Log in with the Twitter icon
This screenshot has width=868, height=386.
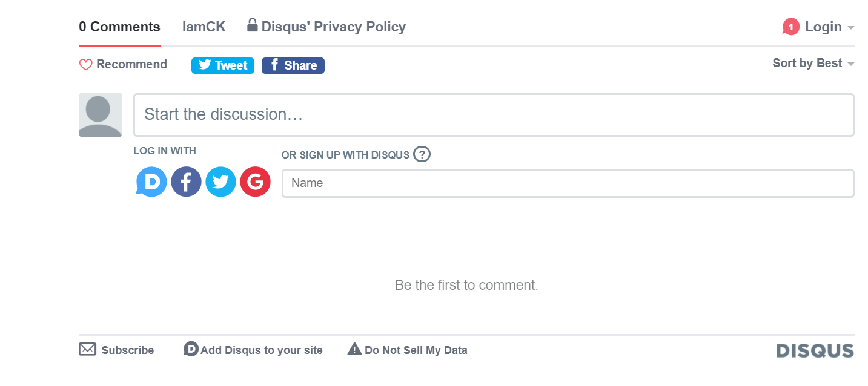[x=220, y=182]
